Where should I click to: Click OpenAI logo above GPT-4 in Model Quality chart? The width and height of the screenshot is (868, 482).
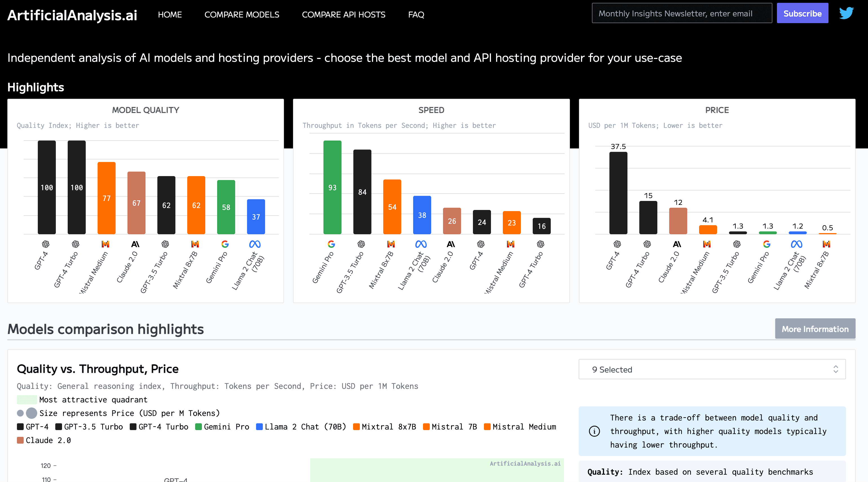coord(46,244)
